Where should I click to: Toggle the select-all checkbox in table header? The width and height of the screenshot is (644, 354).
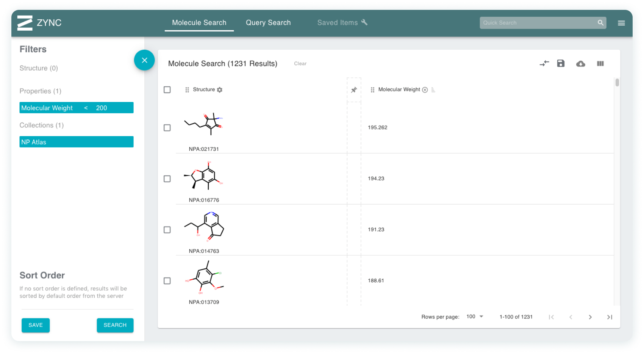pyautogui.click(x=167, y=90)
